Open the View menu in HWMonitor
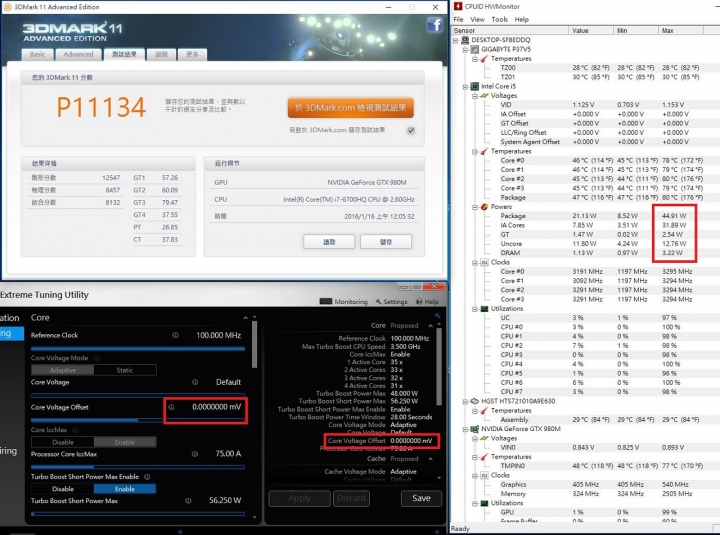The image size is (720, 535). pyautogui.click(x=477, y=19)
